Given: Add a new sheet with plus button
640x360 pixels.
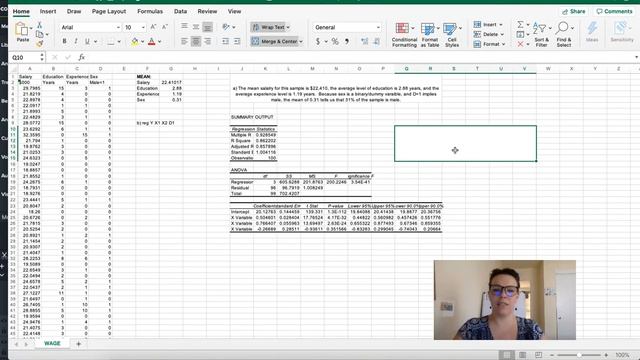Looking at the screenshot, I should [x=78, y=344].
